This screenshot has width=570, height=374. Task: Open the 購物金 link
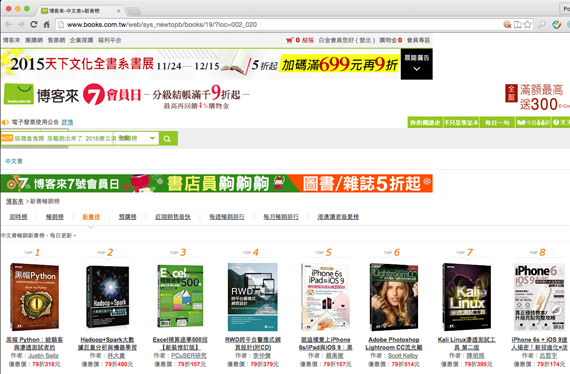388,40
